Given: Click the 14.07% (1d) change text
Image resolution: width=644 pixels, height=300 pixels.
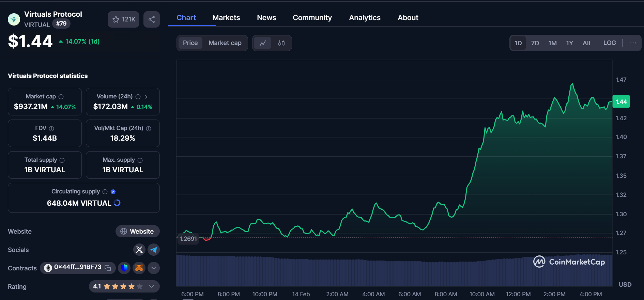Looking at the screenshot, I should (79, 42).
